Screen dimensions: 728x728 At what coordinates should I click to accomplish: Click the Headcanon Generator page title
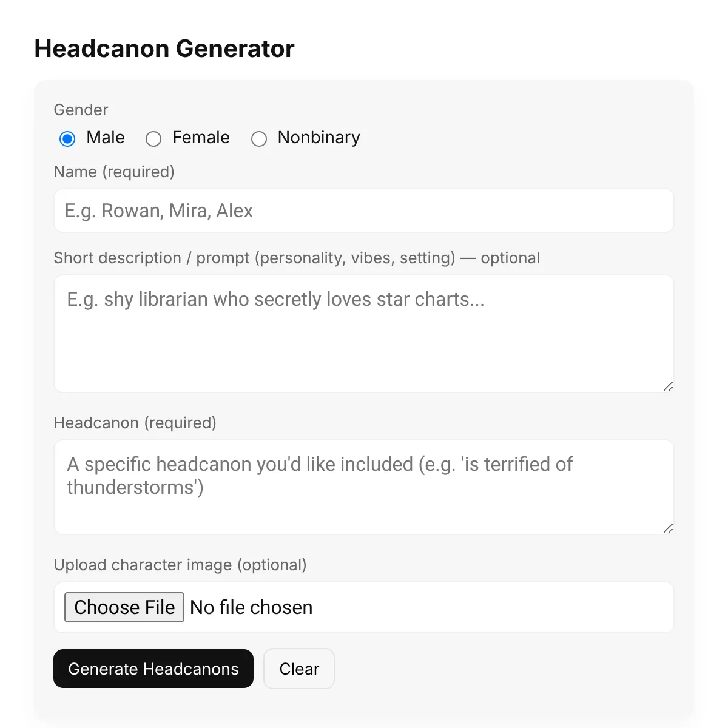(164, 49)
